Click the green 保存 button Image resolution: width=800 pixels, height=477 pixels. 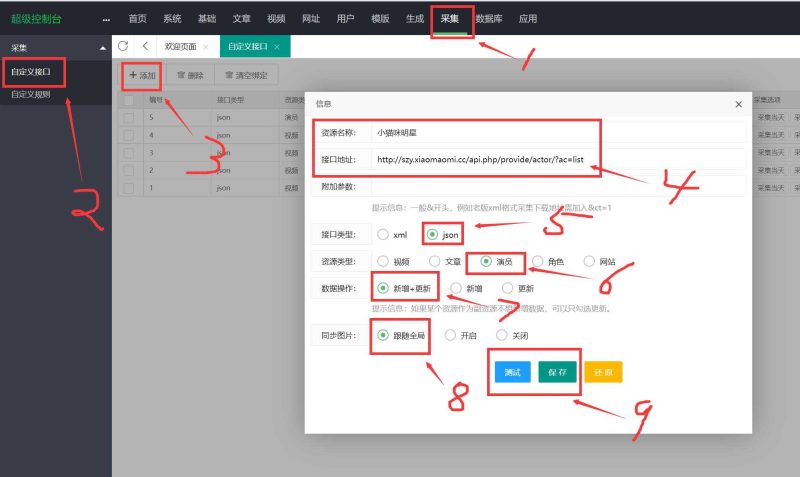point(557,372)
